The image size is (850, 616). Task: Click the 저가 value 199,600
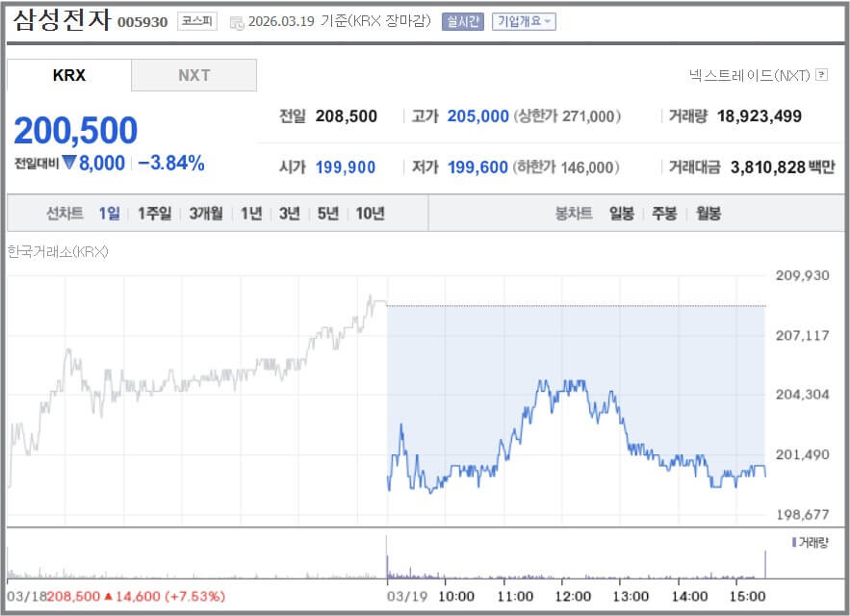click(477, 167)
